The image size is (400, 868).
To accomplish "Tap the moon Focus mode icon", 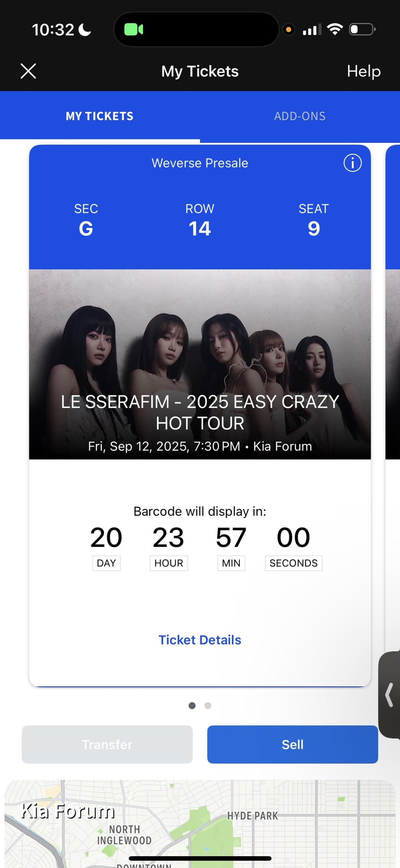I will 85,30.
